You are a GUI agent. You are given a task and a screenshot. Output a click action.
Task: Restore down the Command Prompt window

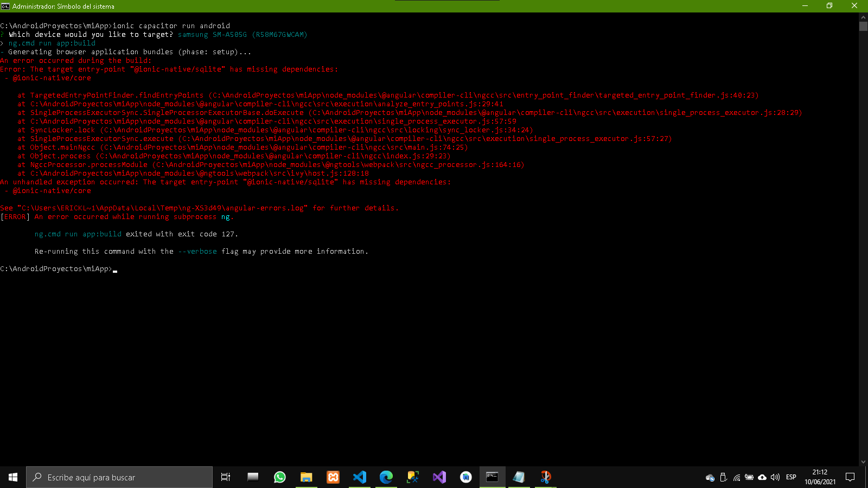829,6
